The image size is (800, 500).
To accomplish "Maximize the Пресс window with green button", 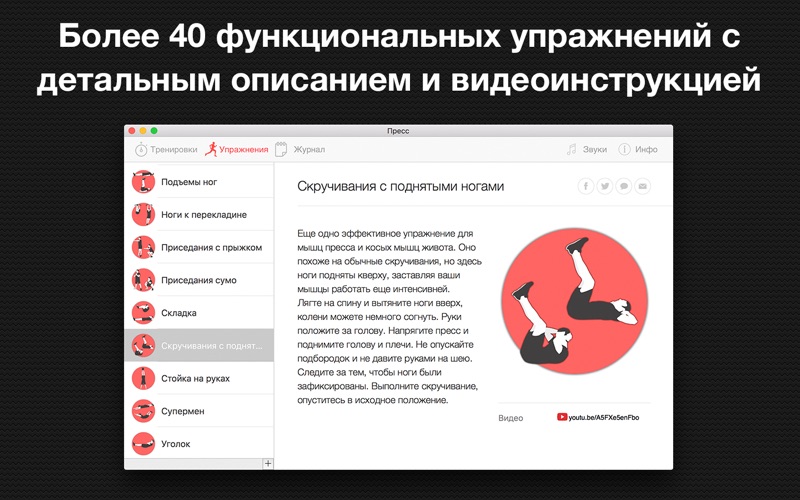I will coord(154,131).
